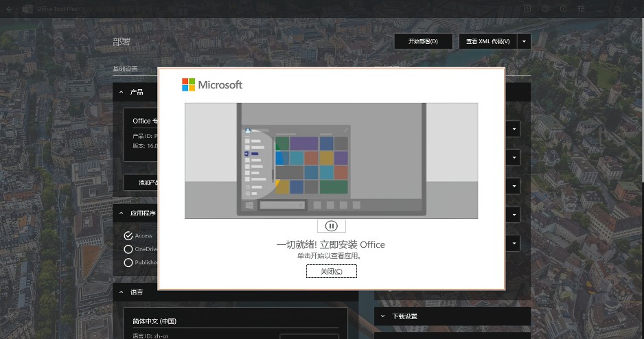Image resolution: width=644 pixels, height=339 pixels.
Task: Check the Publisher application checkbox
Action: tap(128, 263)
